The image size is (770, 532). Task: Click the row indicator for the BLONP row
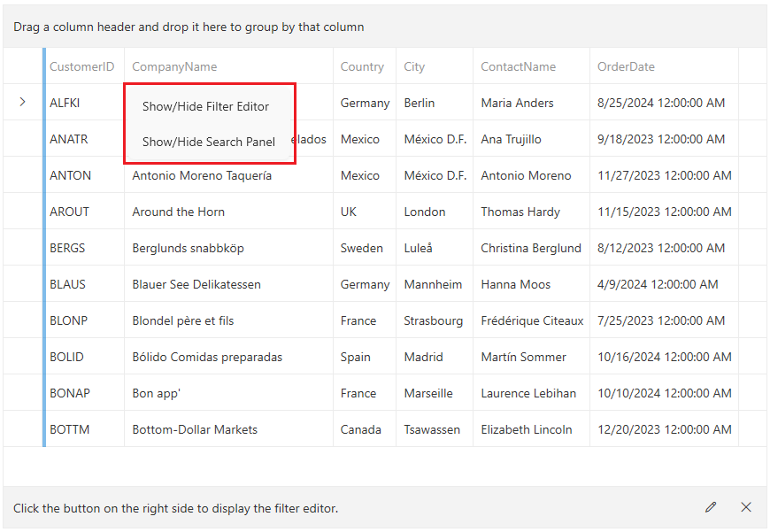(23, 320)
